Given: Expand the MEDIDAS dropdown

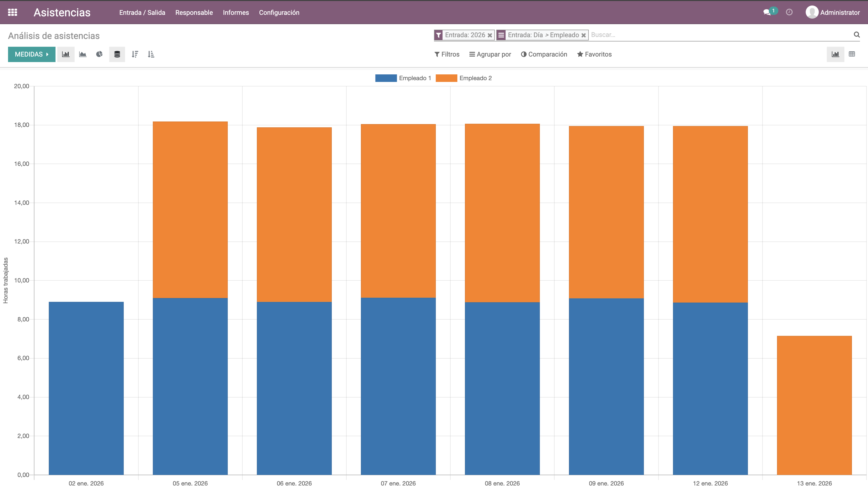Looking at the screenshot, I should [x=32, y=54].
